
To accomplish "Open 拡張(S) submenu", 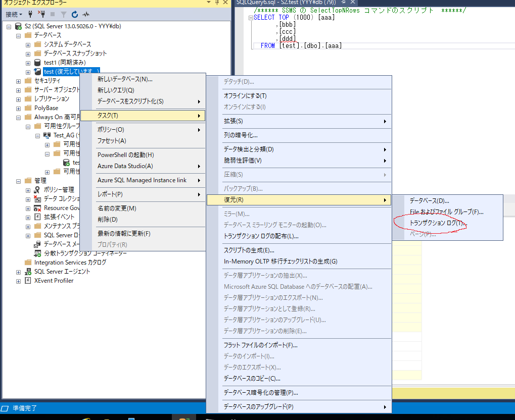I will point(299,121).
